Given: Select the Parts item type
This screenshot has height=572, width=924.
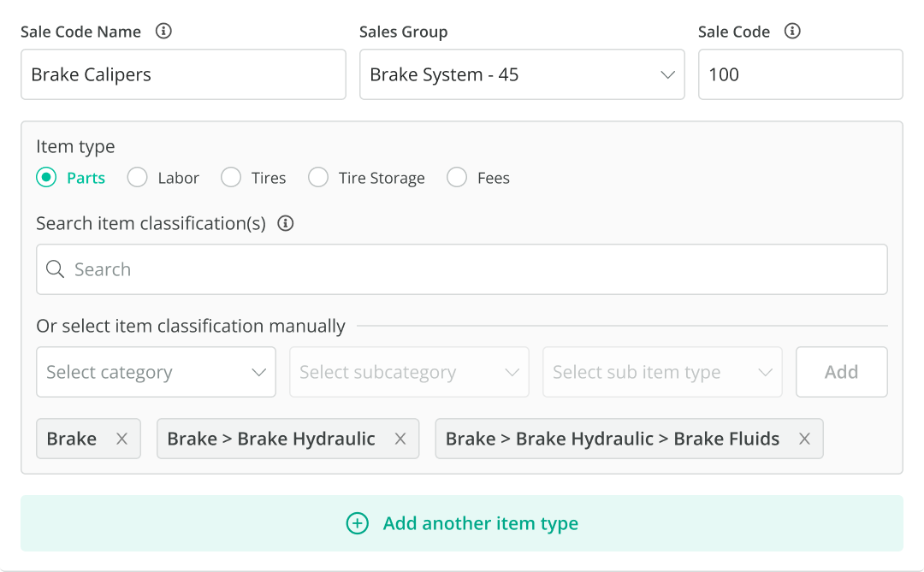Looking at the screenshot, I should (x=46, y=178).
